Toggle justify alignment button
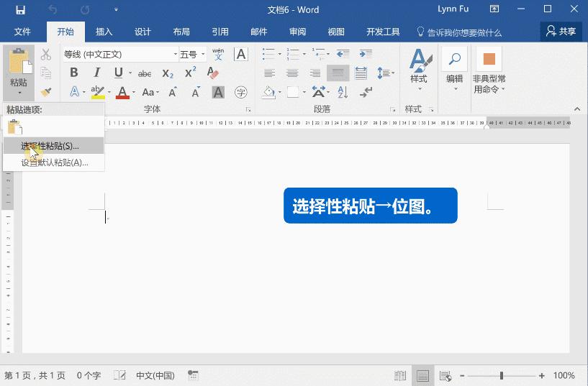588x386 pixels. pyautogui.click(x=338, y=73)
